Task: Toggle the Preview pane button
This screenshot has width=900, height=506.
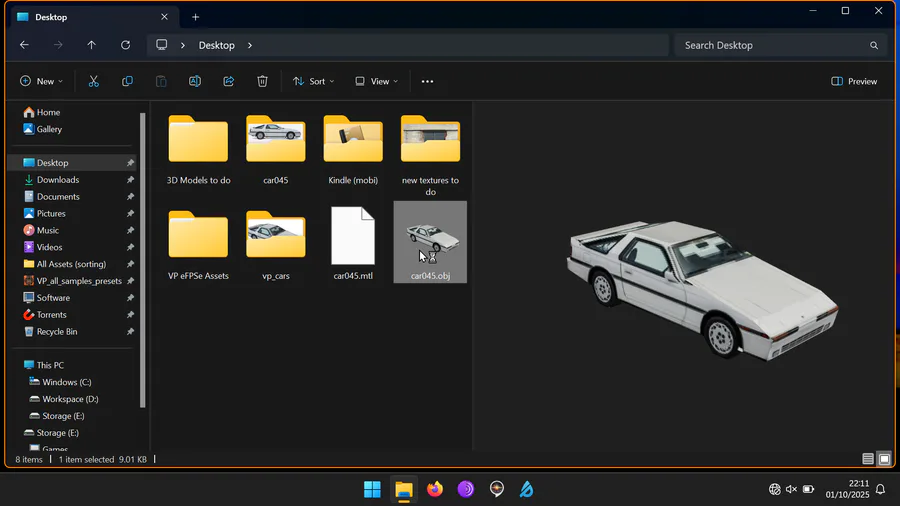Action: 854,81
